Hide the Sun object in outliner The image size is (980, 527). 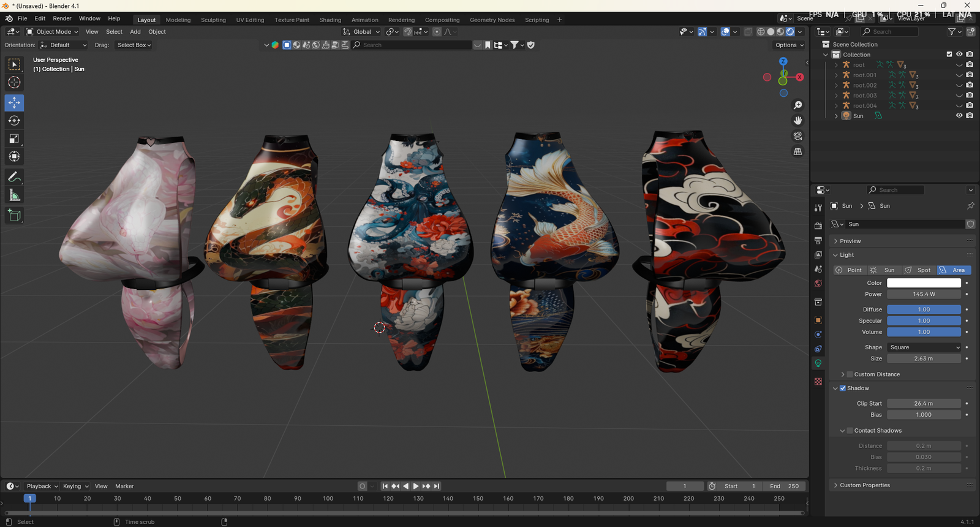(x=959, y=116)
